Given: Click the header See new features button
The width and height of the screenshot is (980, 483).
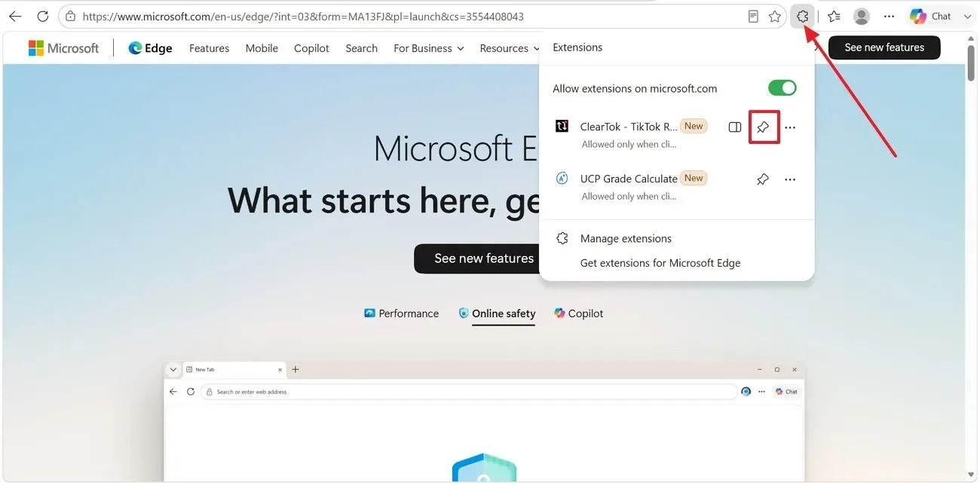Looking at the screenshot, I should [x=884, y=47].
